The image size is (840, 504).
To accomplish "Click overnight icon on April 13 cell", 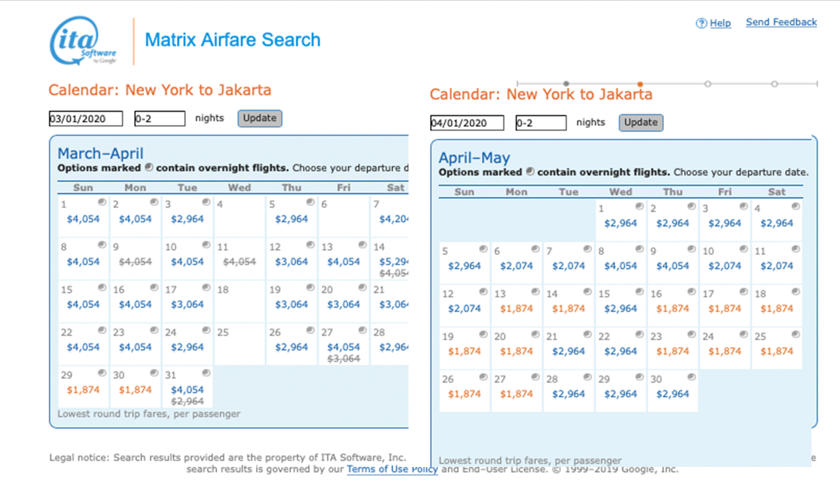I will (535, 291).
